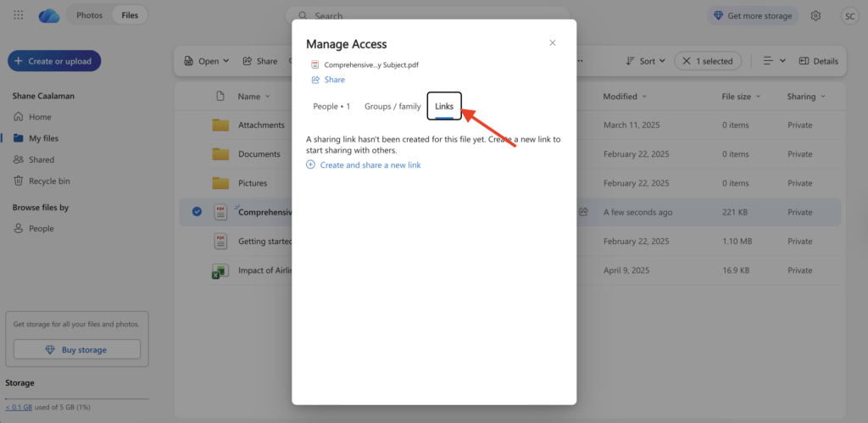Screen dimensions: 868x423
Task: Open the Details pane
Action: pyautogui.click(x=819, y=61)
